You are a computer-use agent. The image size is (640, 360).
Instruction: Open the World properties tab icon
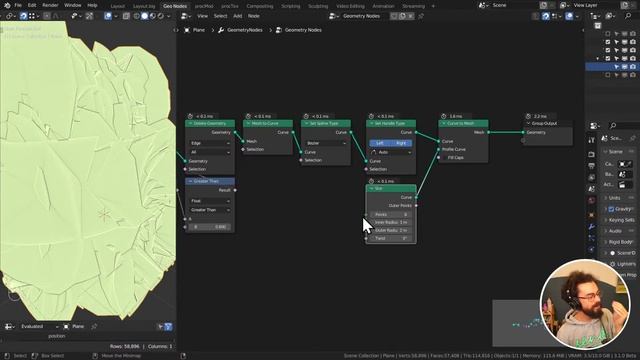tap(591, 201)
